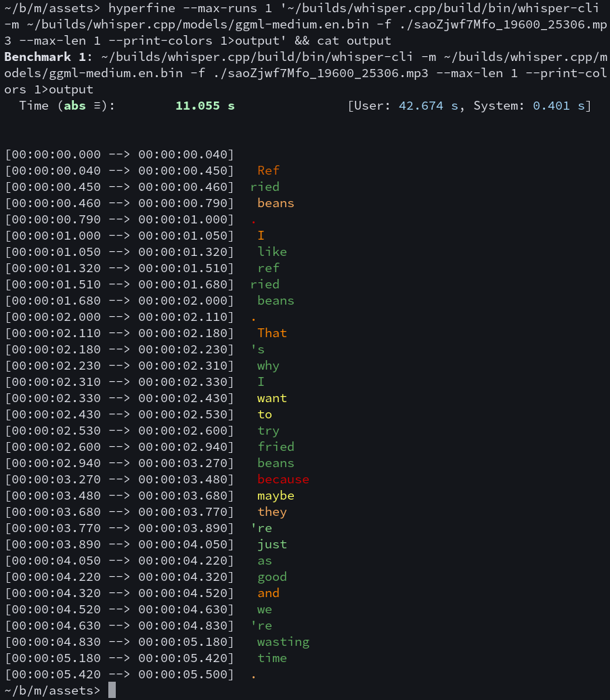This screenshot has height=700, width=610.
Task: Click the cursor block at the bottom prompt
Action: pyautogui.click(x=112, y=690)
